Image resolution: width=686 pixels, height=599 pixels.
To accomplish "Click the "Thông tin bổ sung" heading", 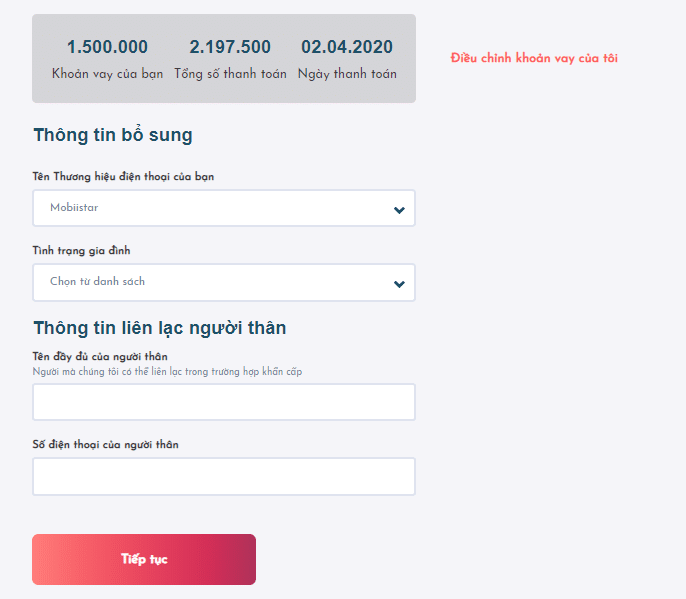I will tap(113, 135).
